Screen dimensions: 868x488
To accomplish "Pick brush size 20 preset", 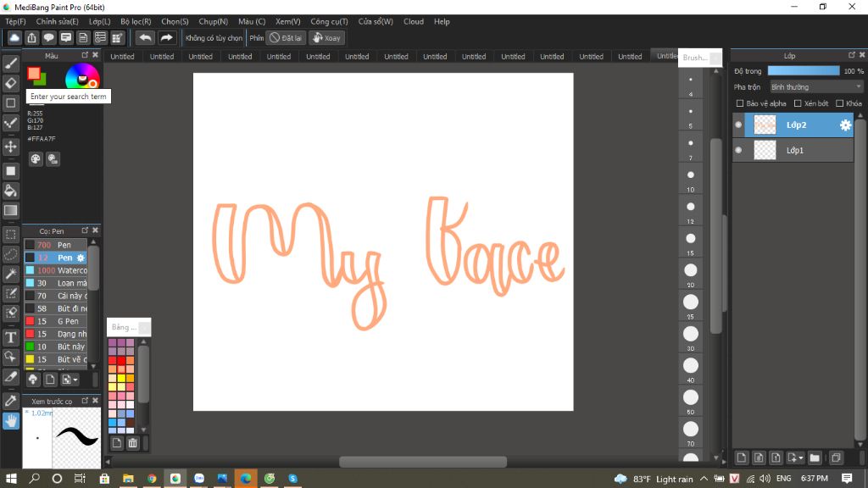I will coord(690,274).
